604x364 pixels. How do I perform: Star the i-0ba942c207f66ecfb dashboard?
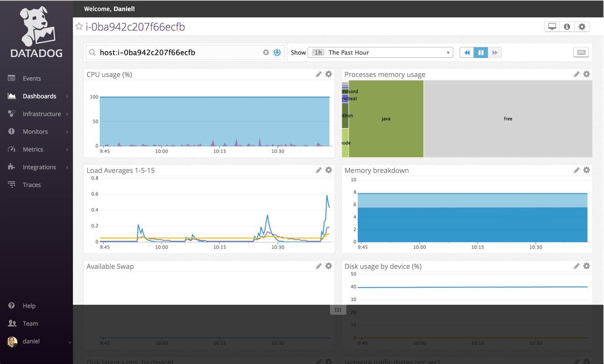[78, 26]
